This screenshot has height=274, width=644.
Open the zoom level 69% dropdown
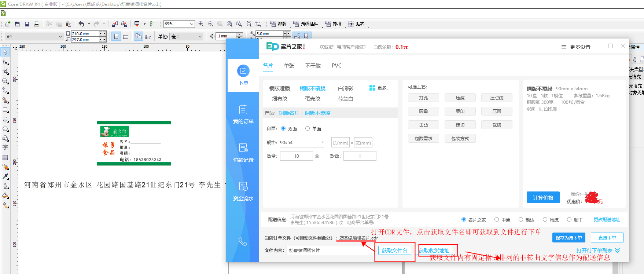click(x=191, y=24)
